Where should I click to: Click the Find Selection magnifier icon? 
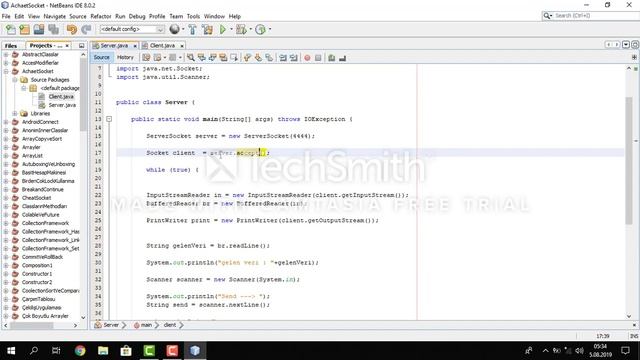click(191, 58)
